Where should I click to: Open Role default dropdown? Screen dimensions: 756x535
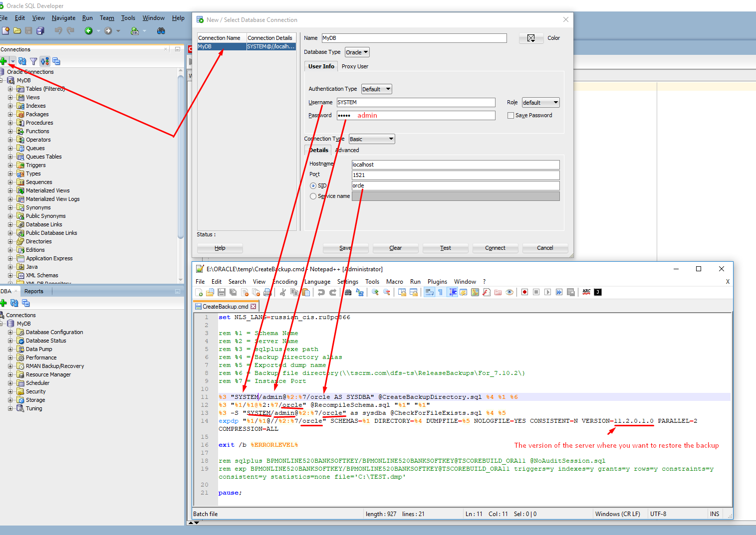540,103
